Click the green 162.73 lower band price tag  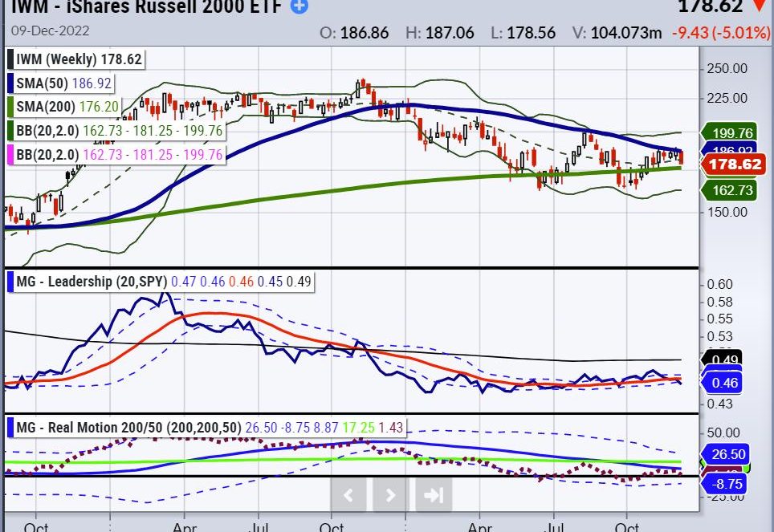point(728,190)
